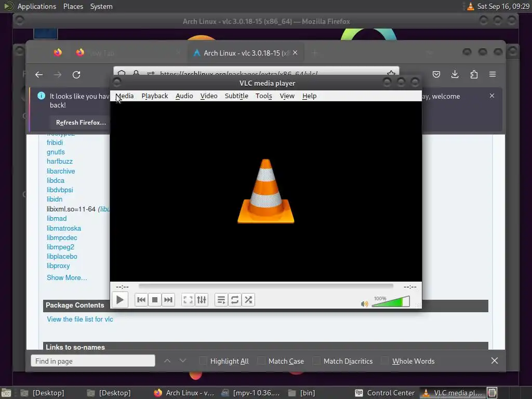Close the find bar
The width and height of the screenshot is (532, 399).
(x=495, y=361)
